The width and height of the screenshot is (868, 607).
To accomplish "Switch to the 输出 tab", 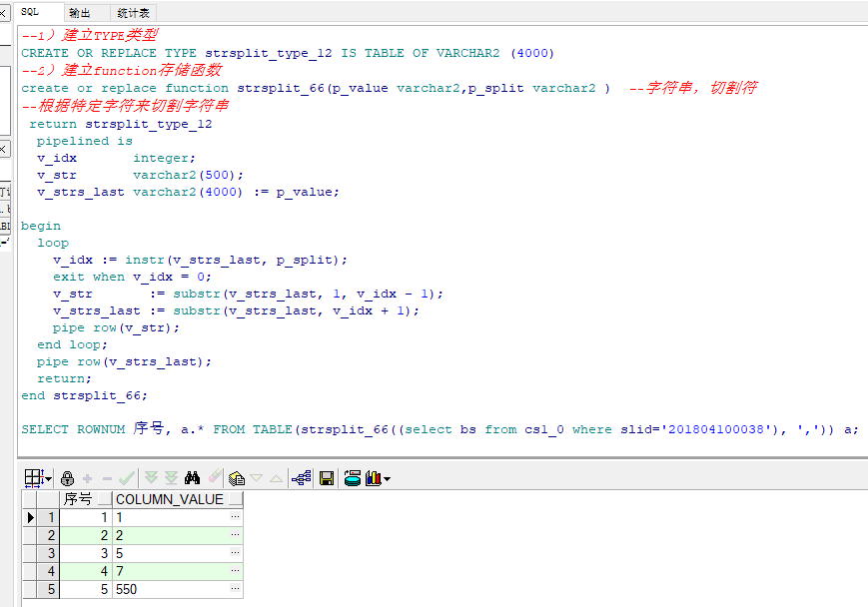I will click(x=79, y=13).
